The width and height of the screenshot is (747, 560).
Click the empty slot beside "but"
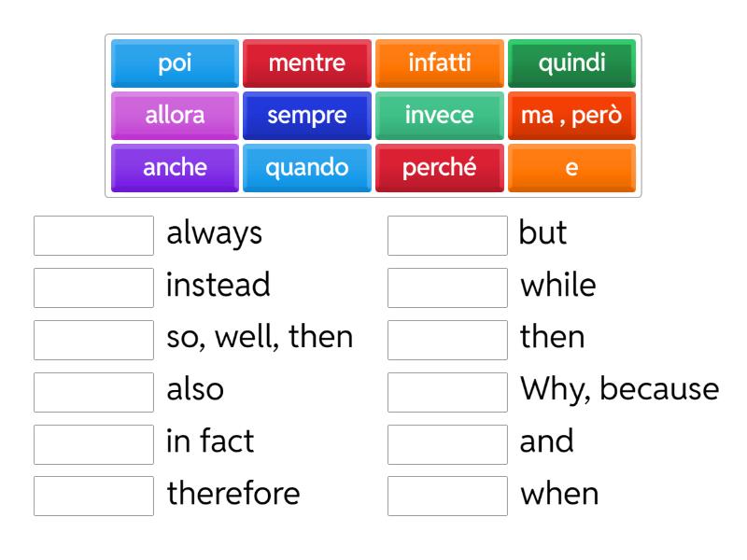click(x=447, y=233)
